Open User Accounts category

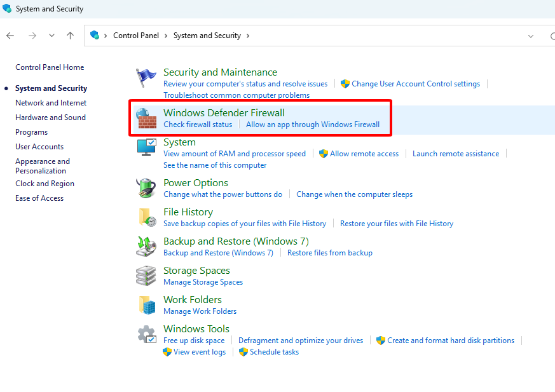click(39, 147)
